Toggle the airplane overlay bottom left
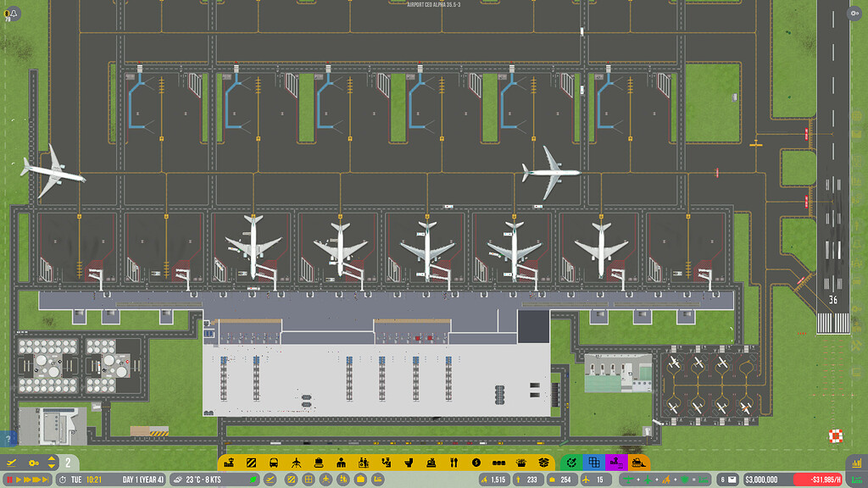 click(x=12, y=462)
